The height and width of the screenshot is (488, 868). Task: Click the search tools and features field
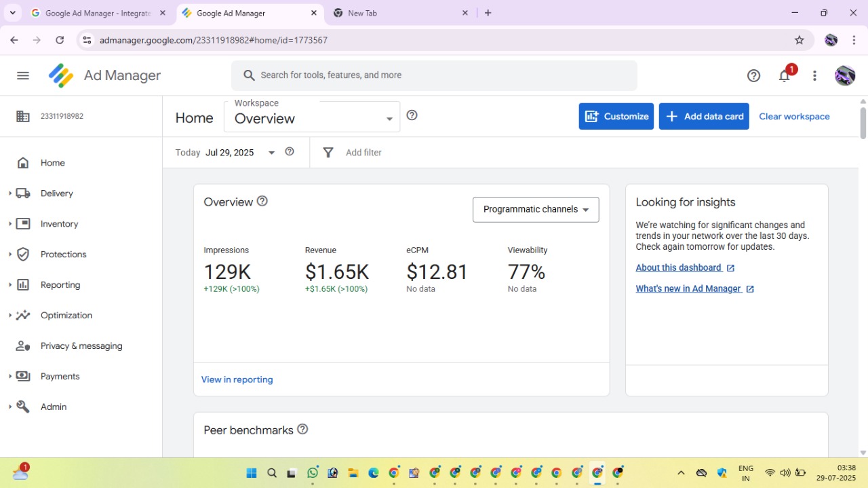(434, 75)
